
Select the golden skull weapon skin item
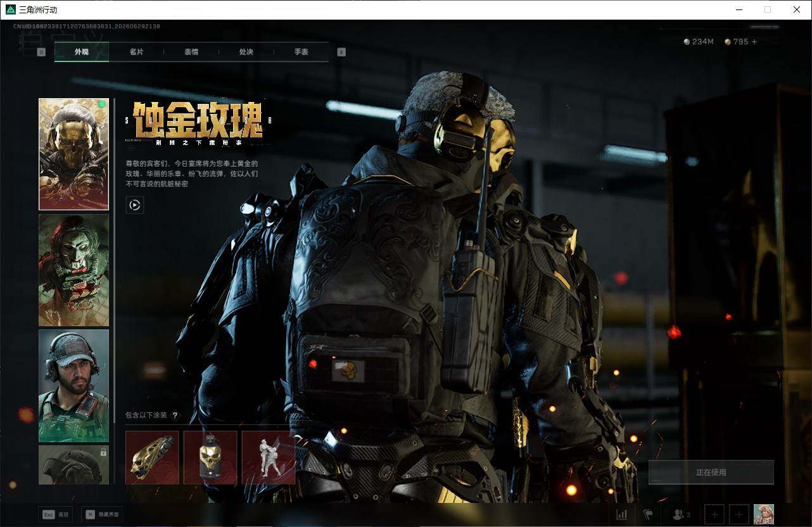coord(152,457)
